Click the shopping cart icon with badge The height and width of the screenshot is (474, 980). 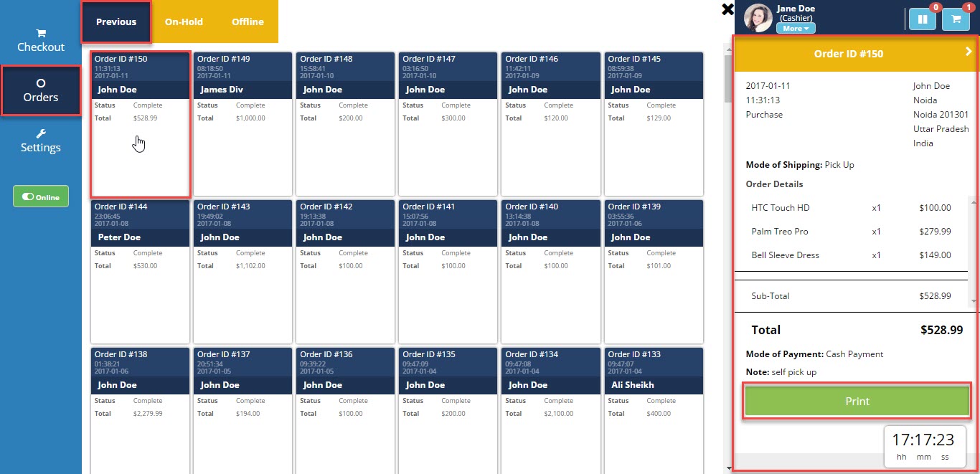click(956, 19)
